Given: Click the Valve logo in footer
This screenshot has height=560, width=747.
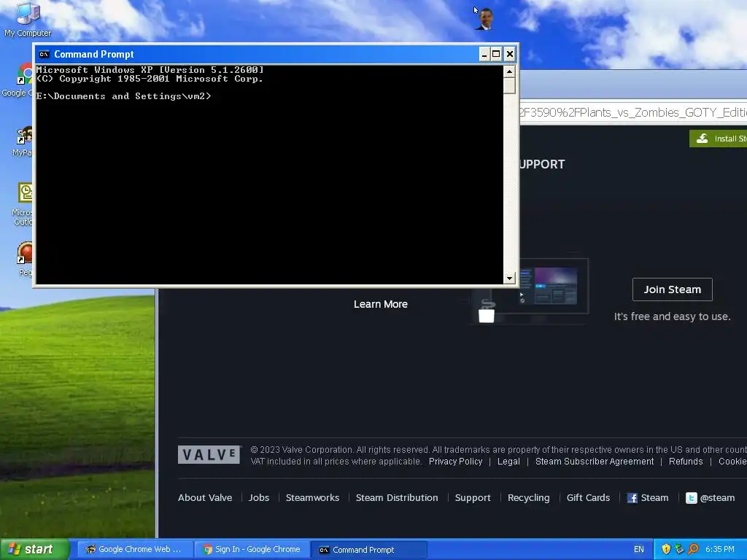Looking at the screenshot, I should point(209,454).
